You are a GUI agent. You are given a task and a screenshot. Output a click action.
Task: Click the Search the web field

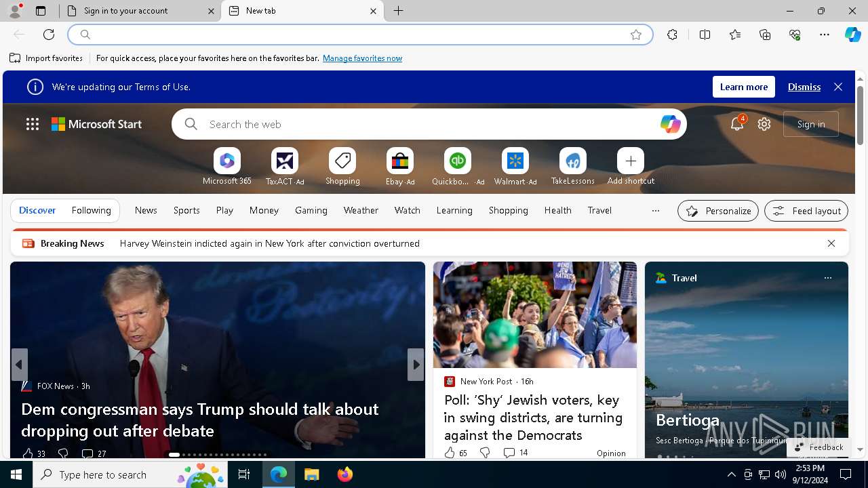tap(429, 124)
